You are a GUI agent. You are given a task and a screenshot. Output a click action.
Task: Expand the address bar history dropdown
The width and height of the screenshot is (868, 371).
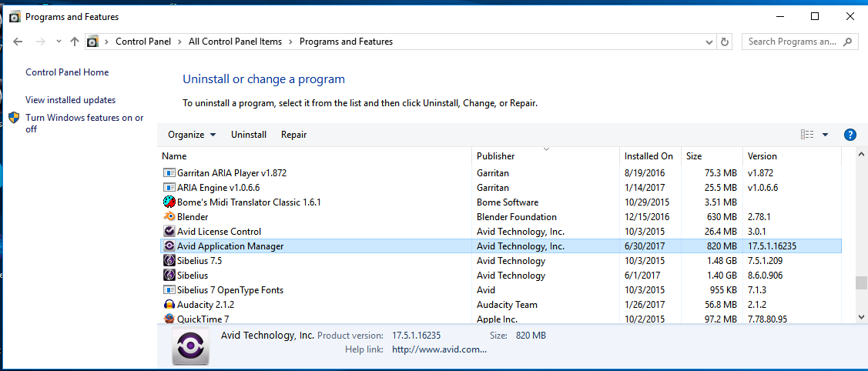(708, 42)
